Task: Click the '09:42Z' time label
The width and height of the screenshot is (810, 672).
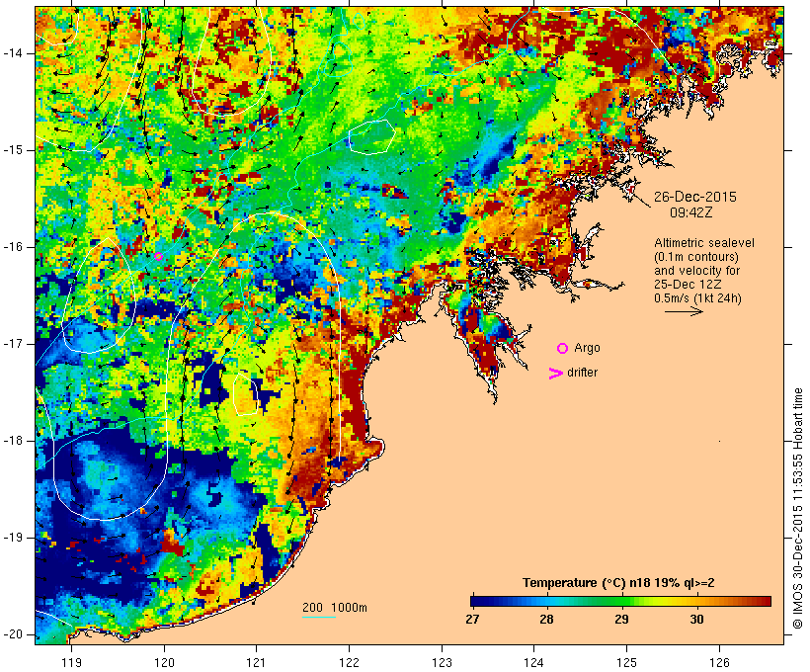Action: point(691,212)
